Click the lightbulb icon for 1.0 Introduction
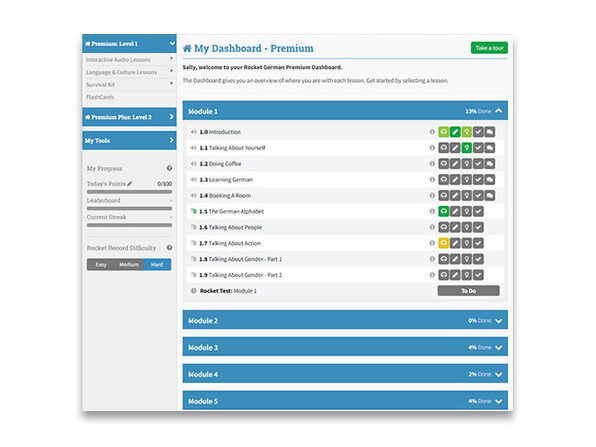The height and width of the screenshot is (447, 596). [467, 132]
